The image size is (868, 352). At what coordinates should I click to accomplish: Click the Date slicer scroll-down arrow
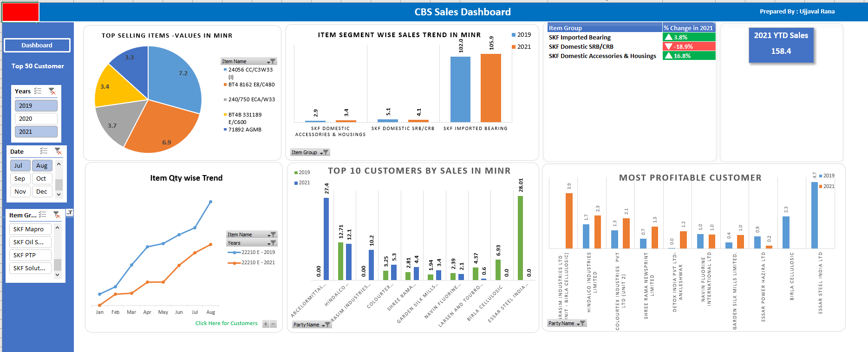coord(59,195)
